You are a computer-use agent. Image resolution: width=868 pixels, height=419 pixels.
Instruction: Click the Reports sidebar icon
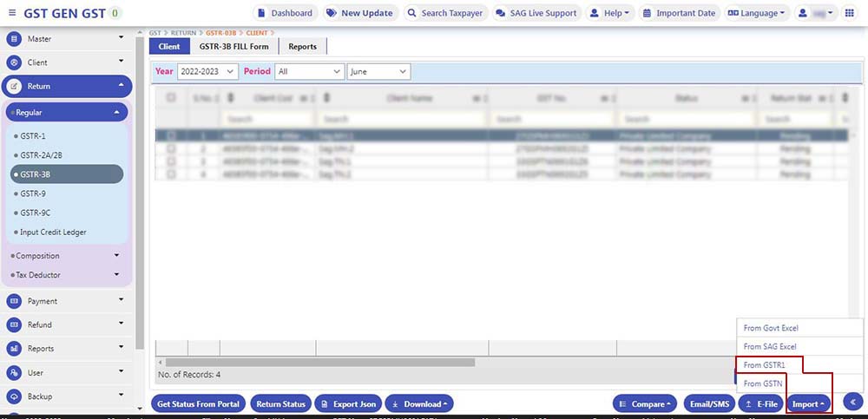click(x=14, y=349)
